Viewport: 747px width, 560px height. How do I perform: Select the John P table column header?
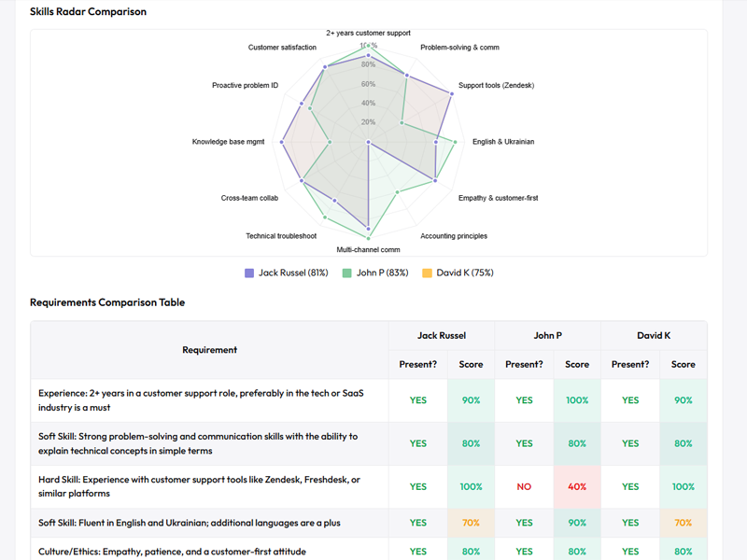547,335
